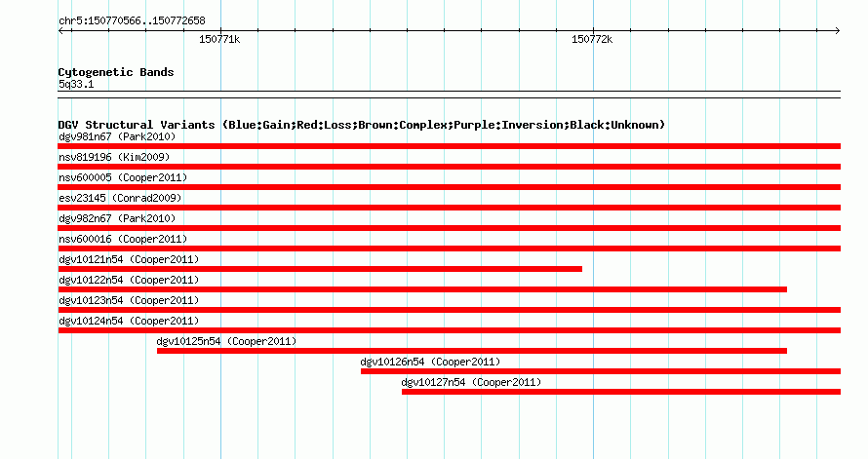Click the DGV Structural Variants track title
This screenshot has height=459, width=868.
[x=362, y=125]
